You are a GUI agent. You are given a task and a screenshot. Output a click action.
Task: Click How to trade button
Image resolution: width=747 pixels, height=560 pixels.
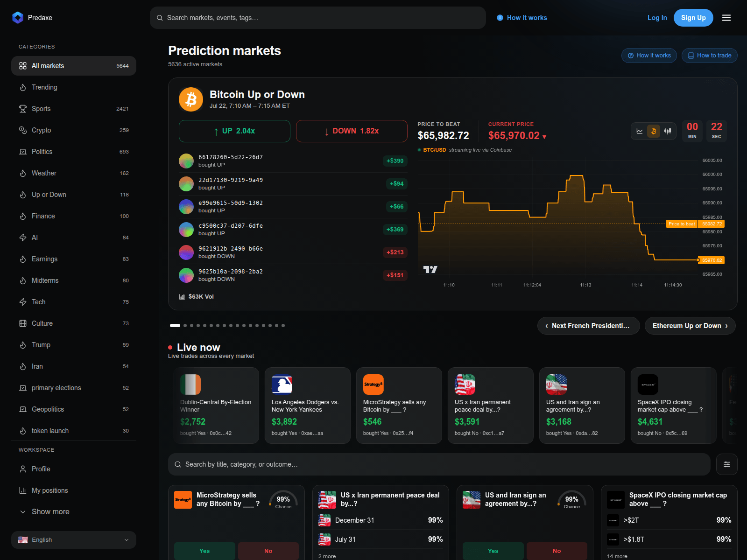(x=710, y=56)
